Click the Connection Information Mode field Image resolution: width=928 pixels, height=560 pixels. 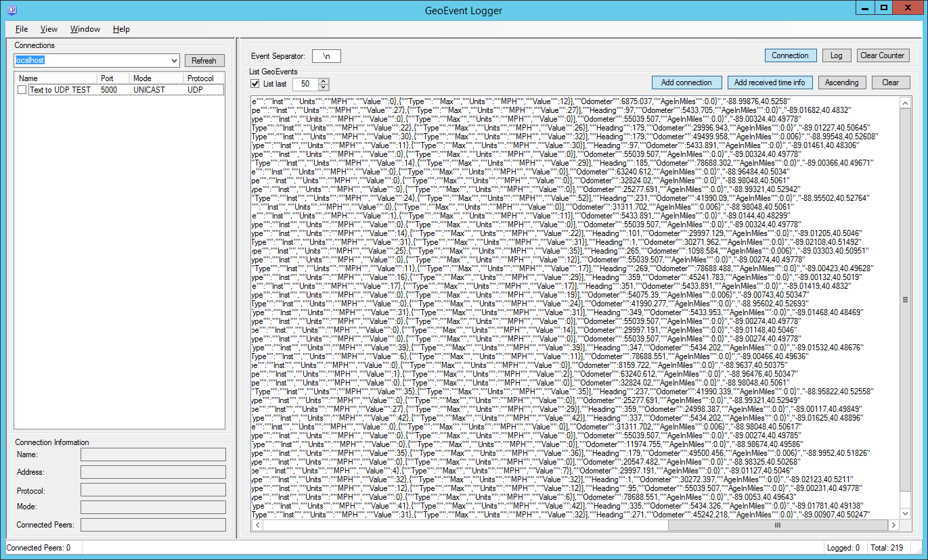[x=153, y=507]
